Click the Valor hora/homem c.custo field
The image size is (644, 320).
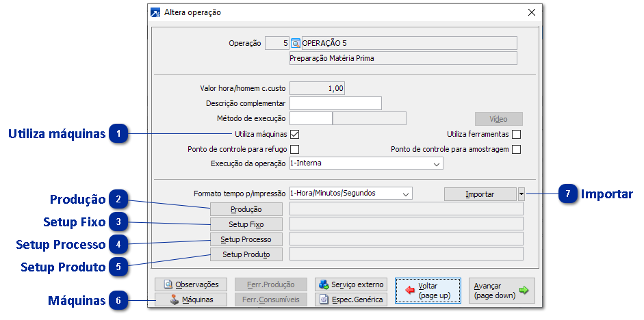coord(317,88)
